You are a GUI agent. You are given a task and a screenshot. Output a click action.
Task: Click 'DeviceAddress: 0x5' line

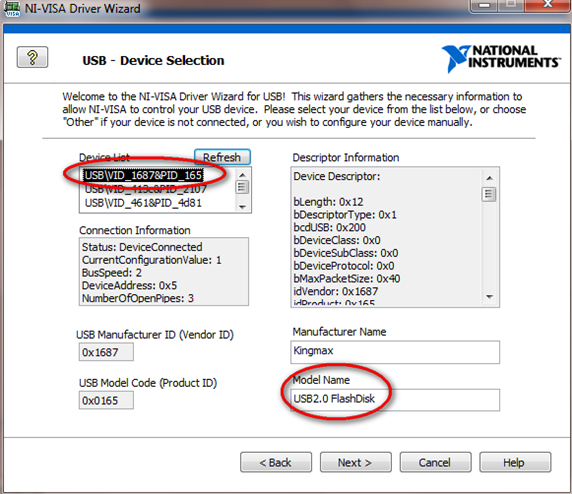coord(130,285)
